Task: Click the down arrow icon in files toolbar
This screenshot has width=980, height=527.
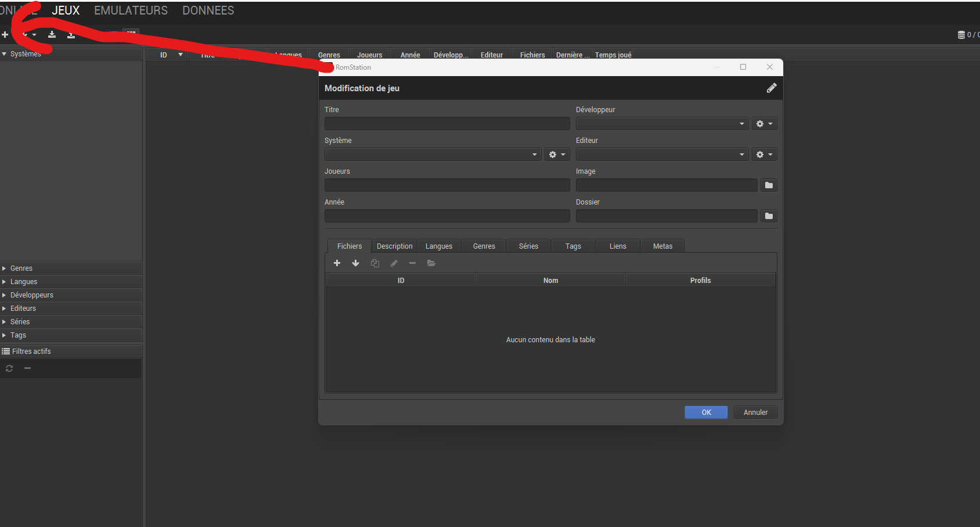Action: coord(356,263)
